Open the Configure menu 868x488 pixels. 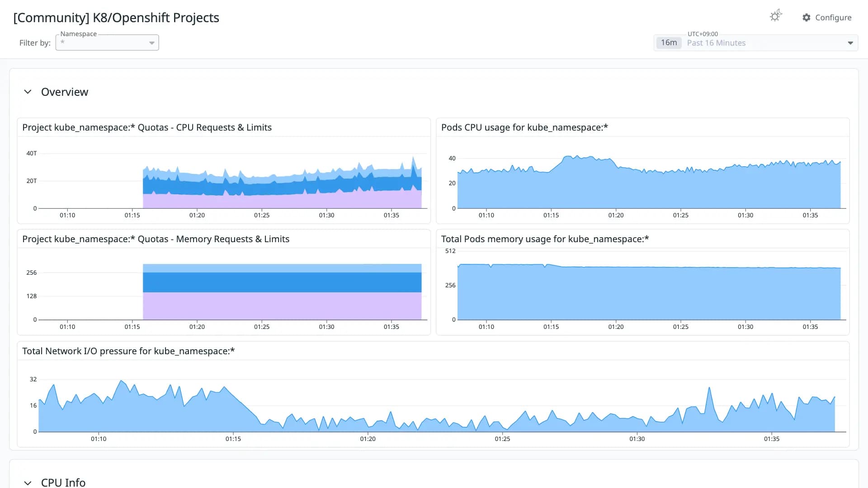pyautogui.click(x=827, y=18)
